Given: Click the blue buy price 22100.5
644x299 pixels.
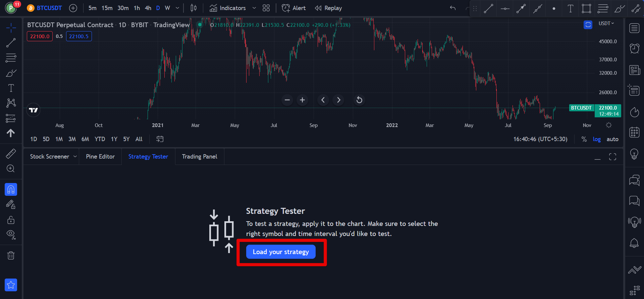Looking at the screenshot, I should click(x=79, y=36).
